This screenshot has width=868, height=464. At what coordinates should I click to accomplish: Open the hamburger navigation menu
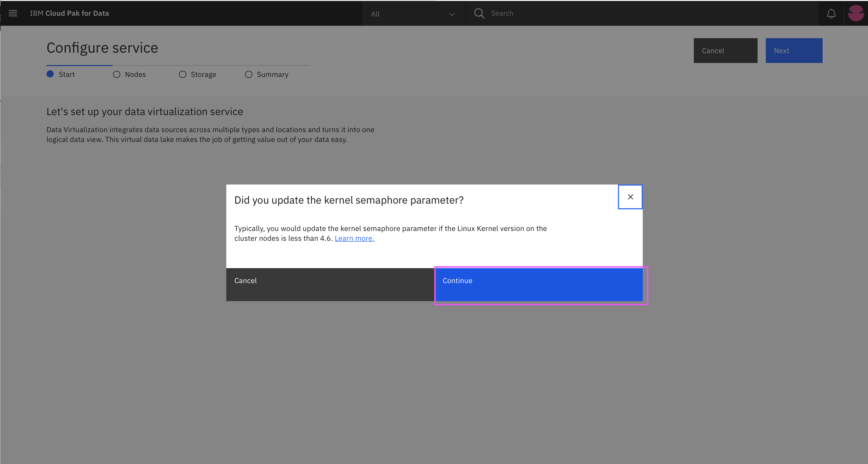pyautogui.click(x=13, y=13)
